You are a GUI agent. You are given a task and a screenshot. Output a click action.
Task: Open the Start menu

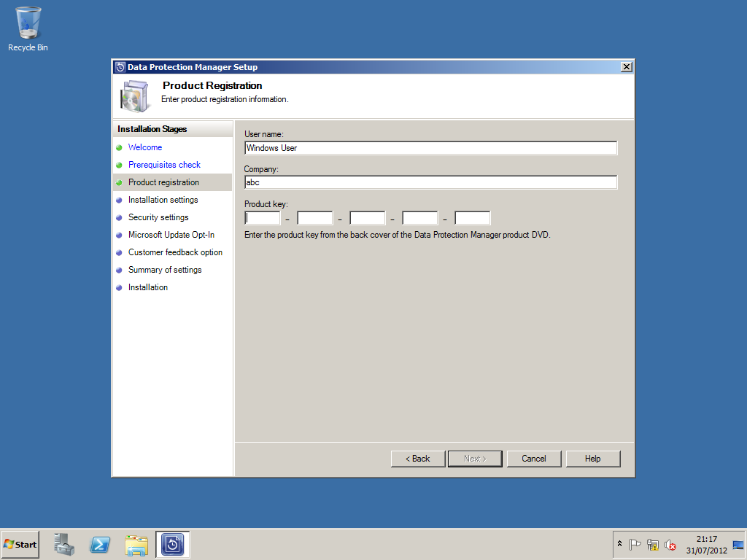coord(20,544)
